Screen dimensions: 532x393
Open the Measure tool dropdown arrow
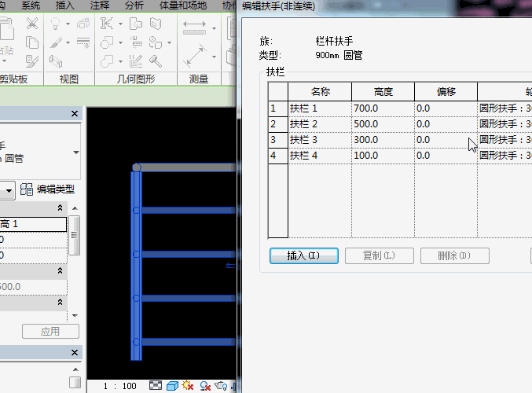[214, 57]
